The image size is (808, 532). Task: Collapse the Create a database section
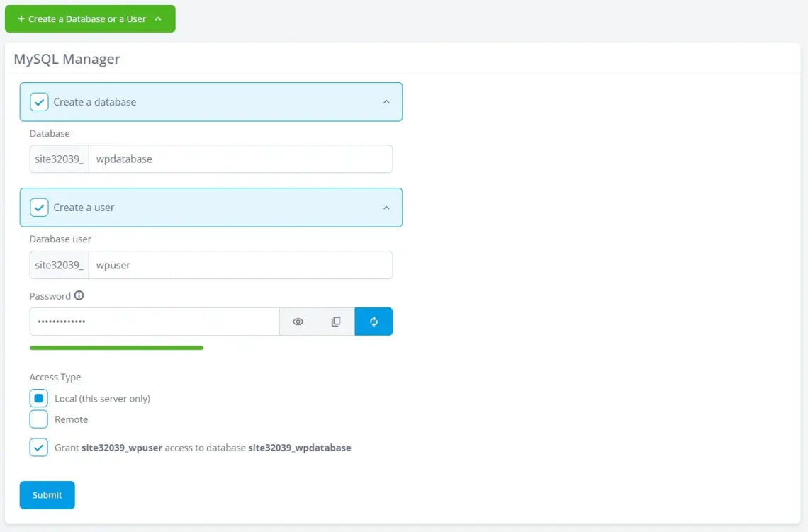[386, 101]
